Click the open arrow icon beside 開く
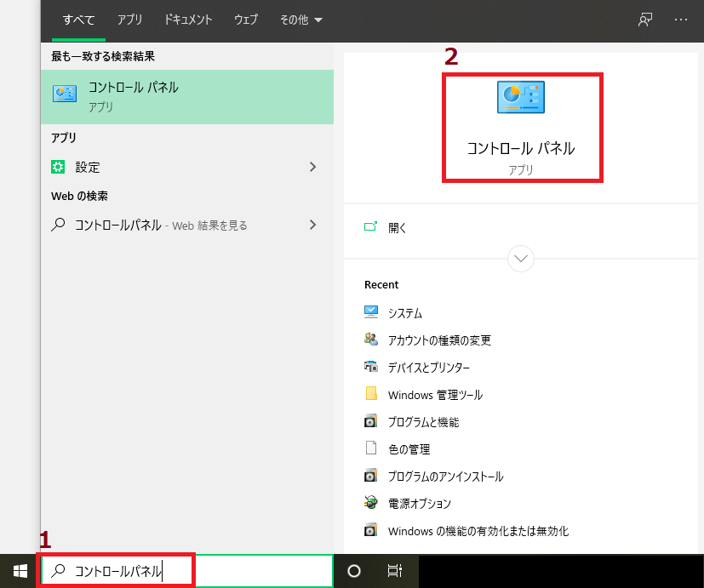Viewport: 704px width, 588px height. pyautogui.click(x=371, y=226)
